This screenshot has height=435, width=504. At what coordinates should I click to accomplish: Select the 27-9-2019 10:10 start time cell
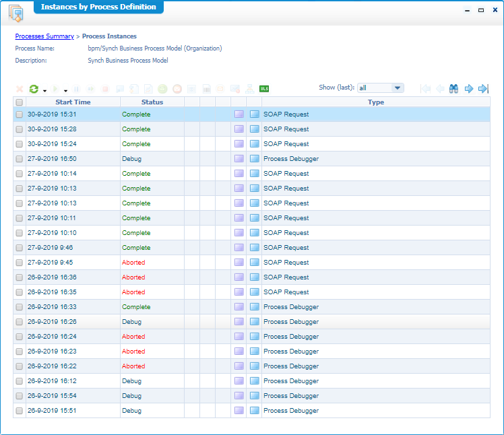(73, 232)
